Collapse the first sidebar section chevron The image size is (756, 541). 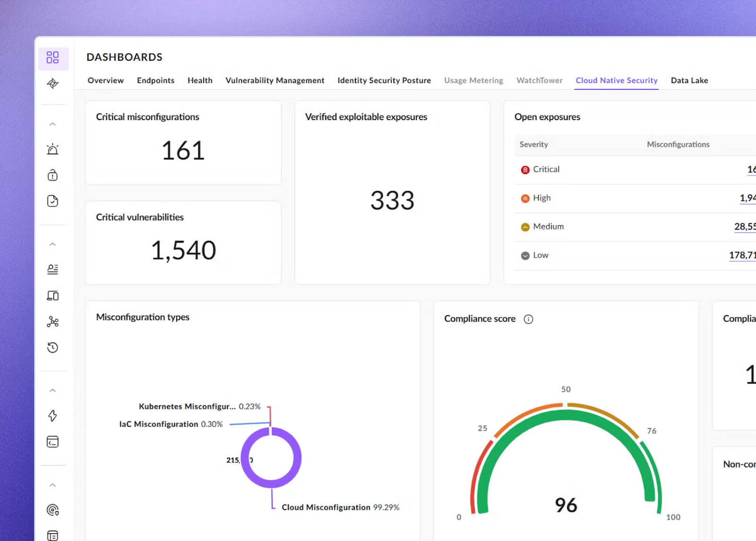[x=52, y=124]
